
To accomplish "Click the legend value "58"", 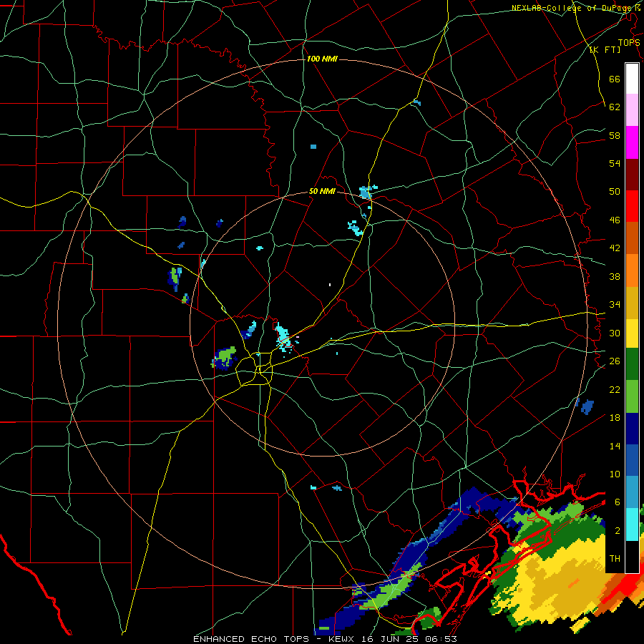I will [615, 135].
